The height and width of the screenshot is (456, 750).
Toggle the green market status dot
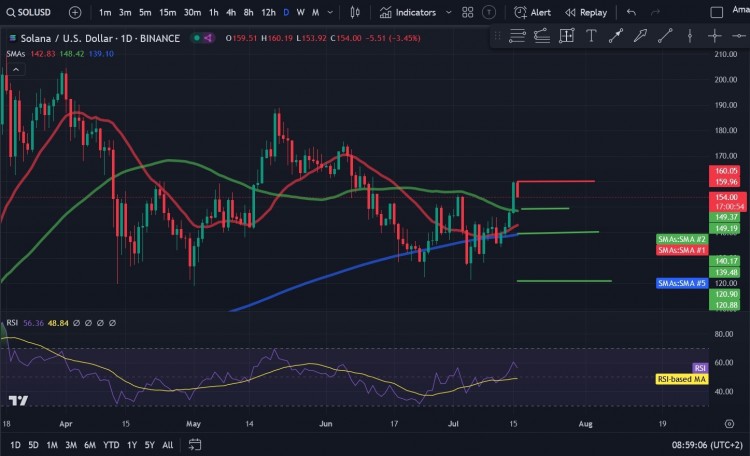pos(197,38)
